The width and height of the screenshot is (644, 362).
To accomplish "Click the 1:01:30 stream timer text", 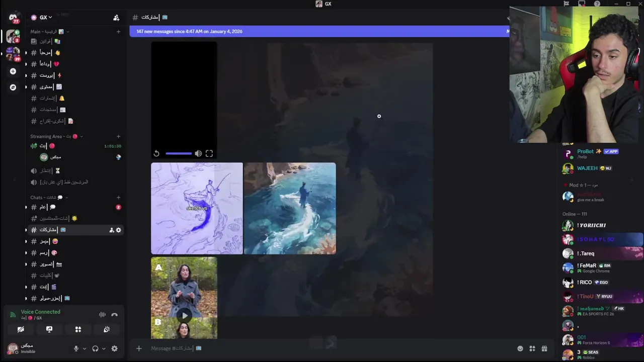I will coord(112,146).
